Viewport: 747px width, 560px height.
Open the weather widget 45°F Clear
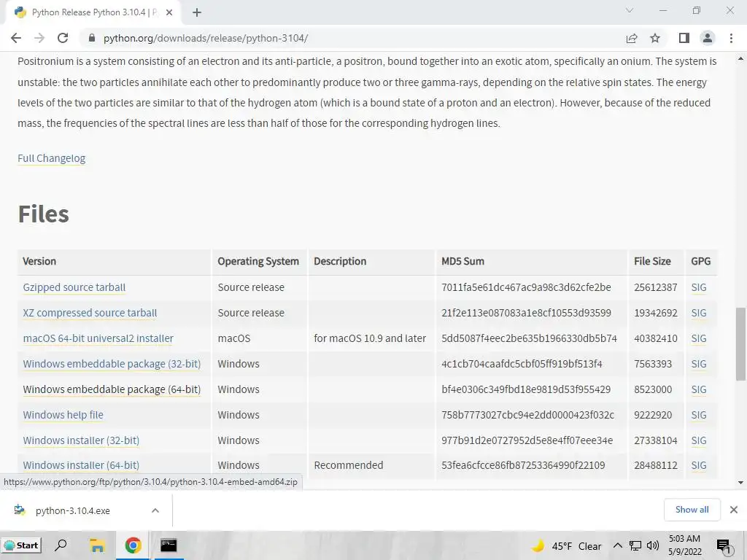tap(566, 546)
